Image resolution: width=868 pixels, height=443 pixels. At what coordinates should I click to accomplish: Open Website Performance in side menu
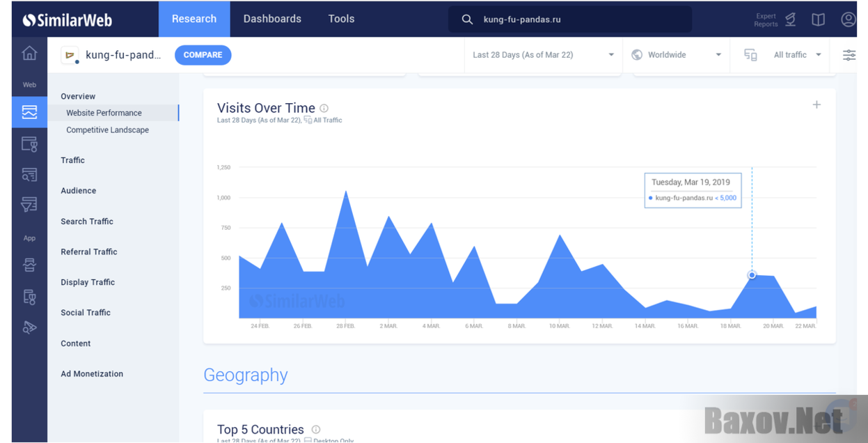[104, 113]
